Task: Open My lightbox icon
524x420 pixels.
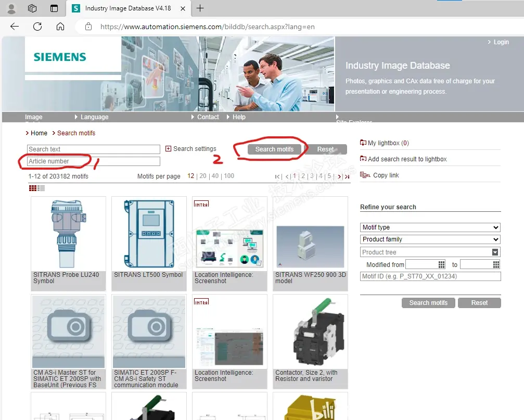Action: tap(363, 143)
